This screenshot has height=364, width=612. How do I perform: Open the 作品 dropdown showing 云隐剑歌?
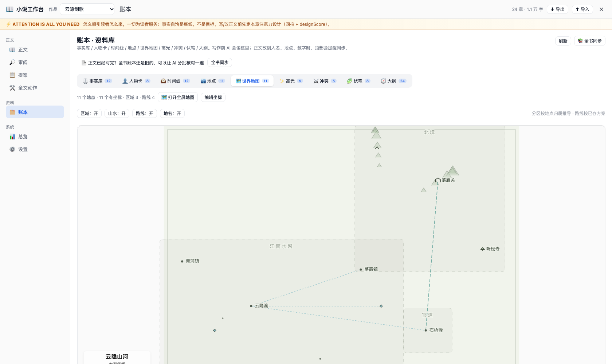pyautogui.click(x=87, y=9)
